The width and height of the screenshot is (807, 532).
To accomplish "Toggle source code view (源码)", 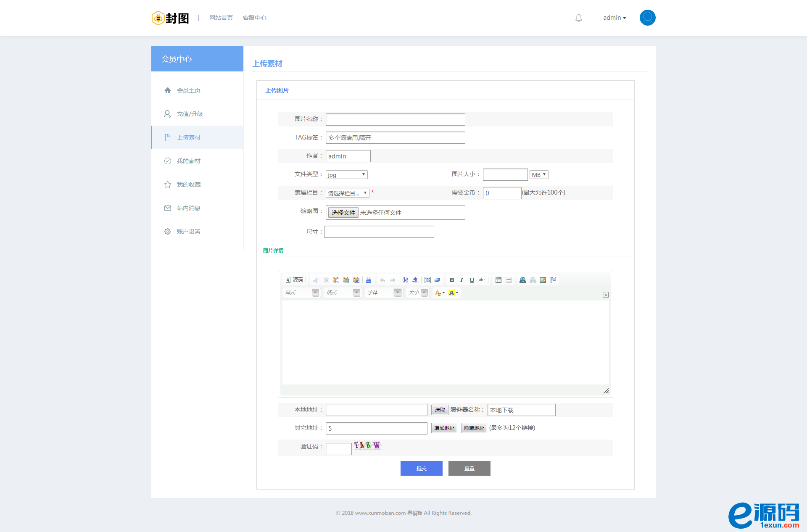I will pyautogui.click(x=294, y=280).
